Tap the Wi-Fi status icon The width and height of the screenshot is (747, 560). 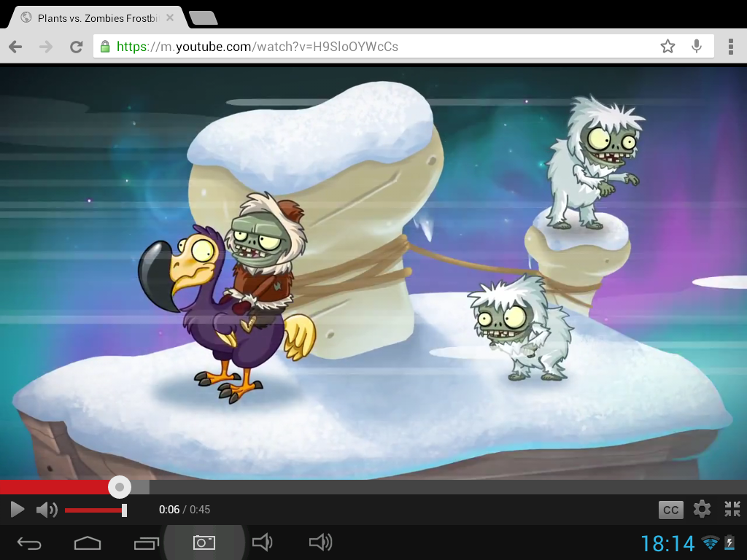point(711,542)
